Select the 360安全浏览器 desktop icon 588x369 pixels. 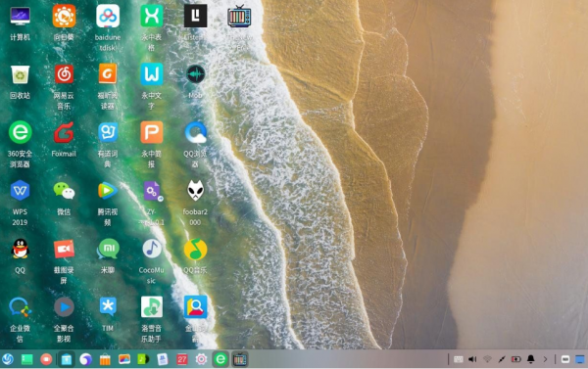21,132
